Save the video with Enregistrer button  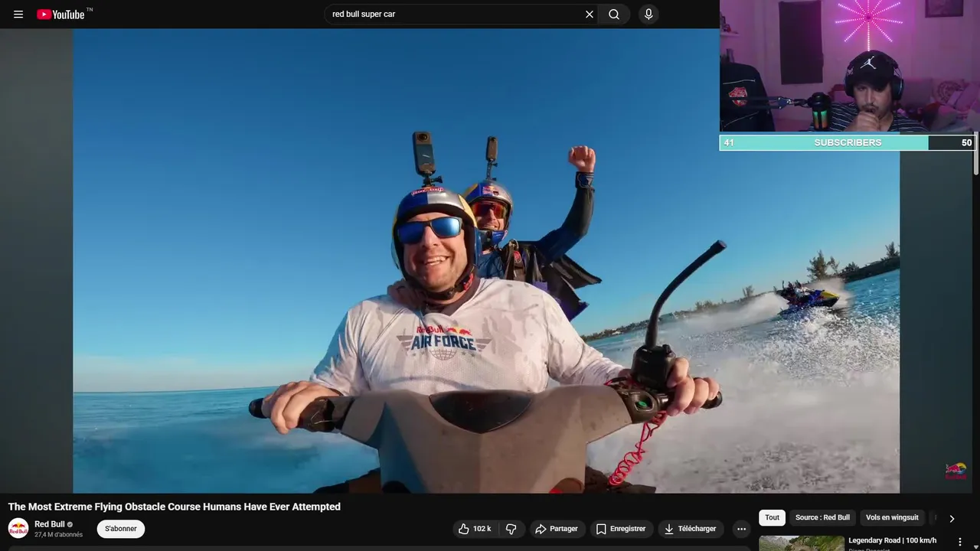621,529
